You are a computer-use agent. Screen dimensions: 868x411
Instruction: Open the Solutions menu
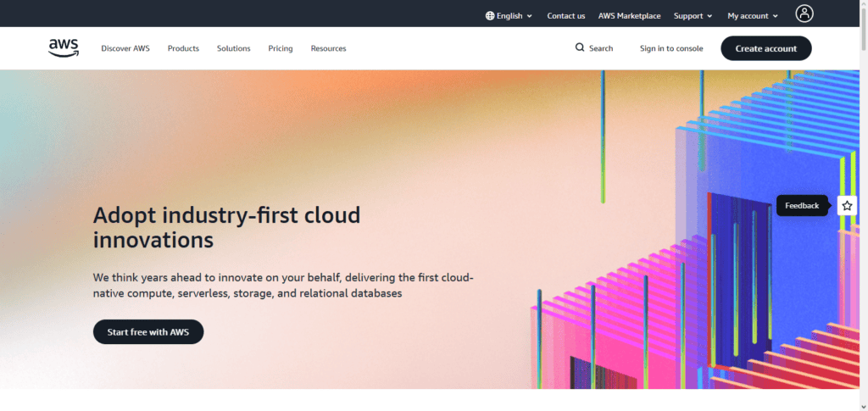pyautogui.click(x=234, y=48)
